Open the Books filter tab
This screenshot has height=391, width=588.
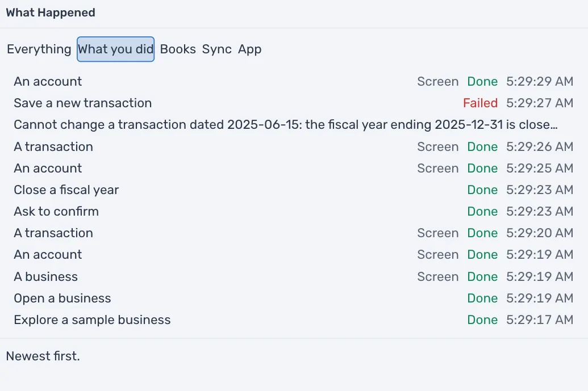point(178,49)
